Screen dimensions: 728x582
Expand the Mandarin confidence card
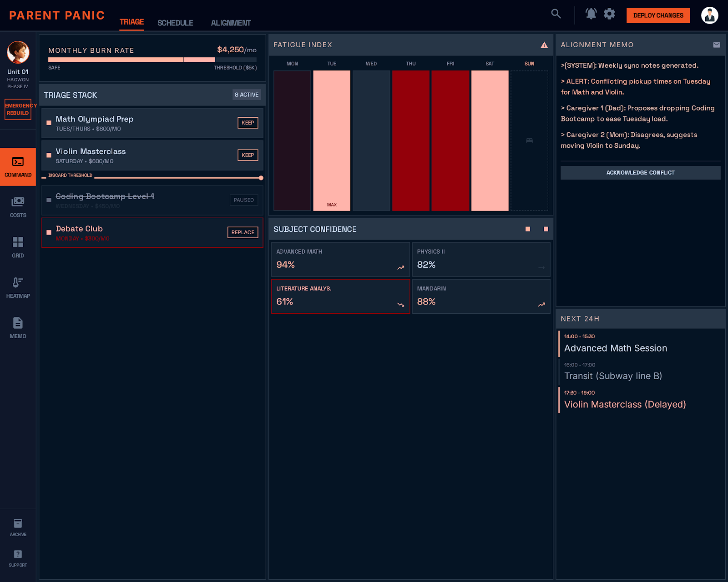click(481, 296)
